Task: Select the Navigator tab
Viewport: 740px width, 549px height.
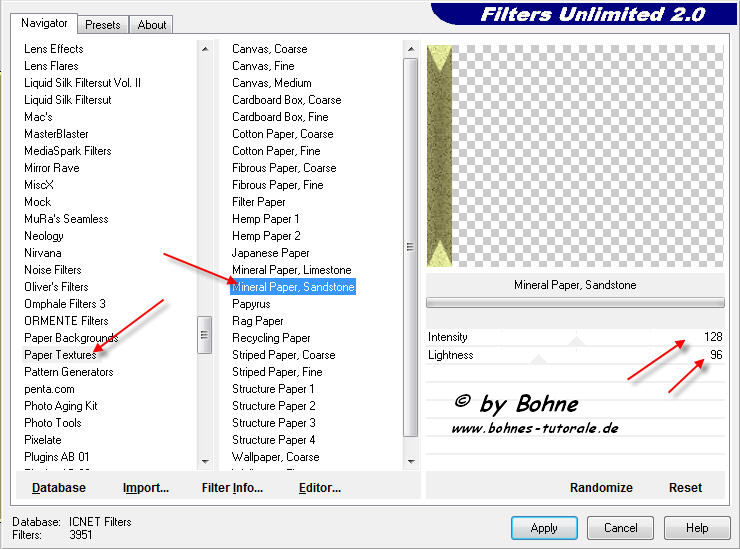Action: (x=45, y=23)
